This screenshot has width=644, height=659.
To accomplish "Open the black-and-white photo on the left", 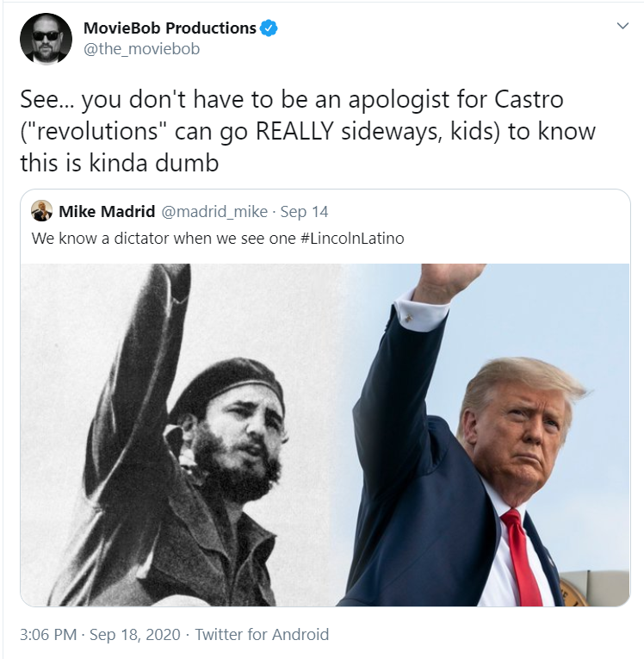I will tap(183, 435).
